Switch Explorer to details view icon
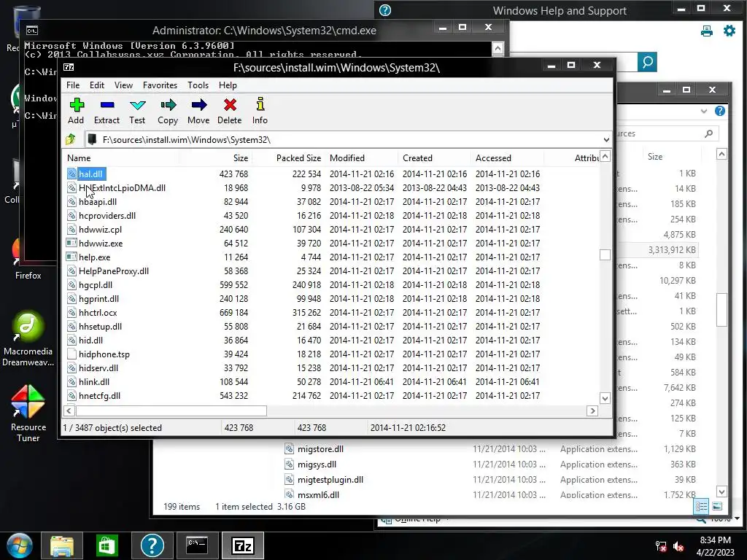The width and height of the screenshot is (747, 560). [x=701, y=507]
